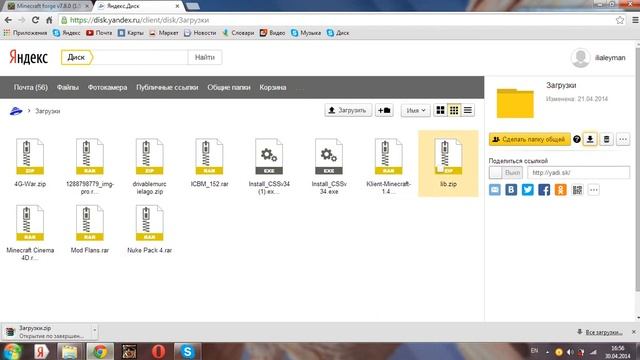Select Klient-Minecraft rar file

[x=388, y=166]
